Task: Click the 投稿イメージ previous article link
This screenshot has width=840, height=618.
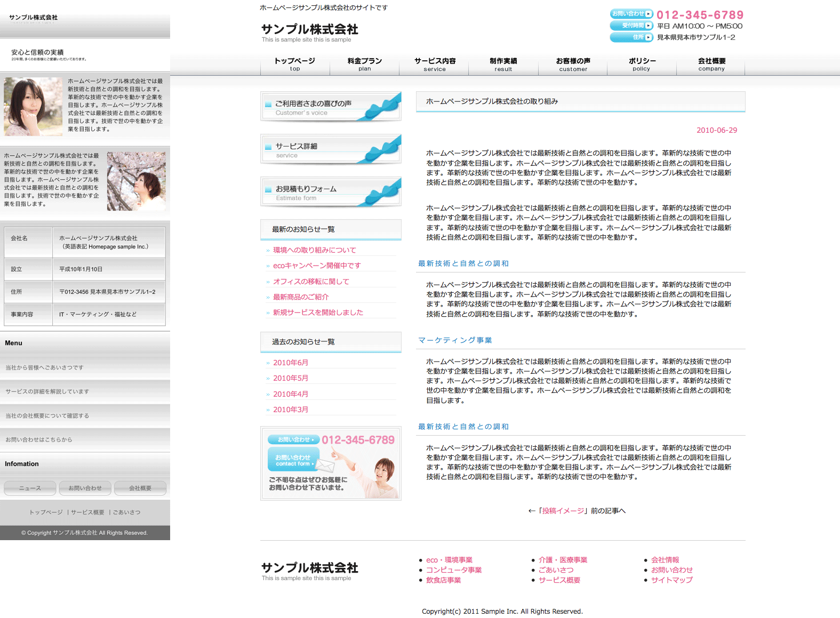Action: click(x=563, y=511)
